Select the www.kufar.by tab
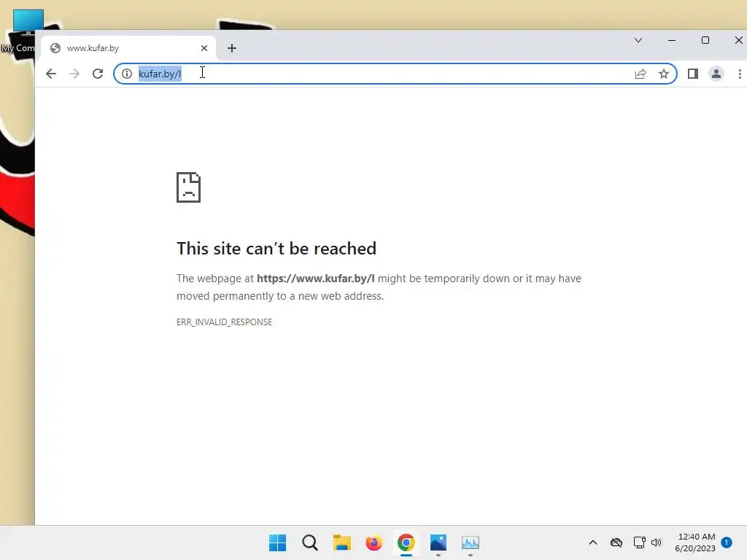 click(128, 48)
